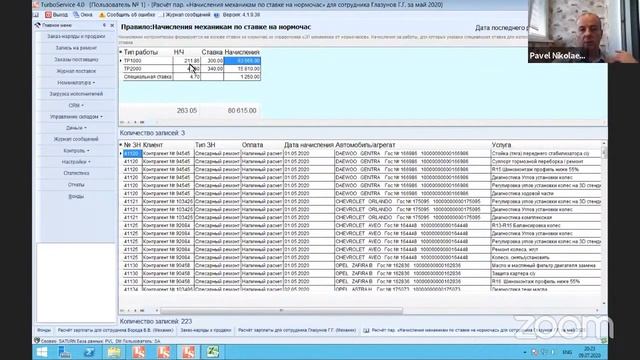Sort by Ставка column header

coord(212,52)
